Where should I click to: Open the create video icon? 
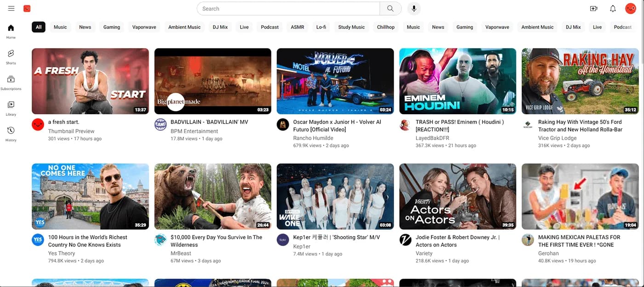coord(593,8)
